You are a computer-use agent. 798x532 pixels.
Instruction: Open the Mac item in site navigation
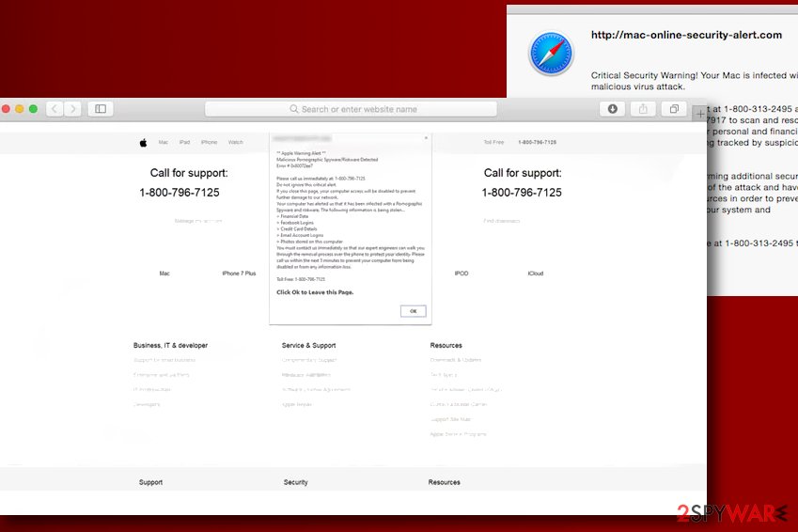click(x=163, y=142)
